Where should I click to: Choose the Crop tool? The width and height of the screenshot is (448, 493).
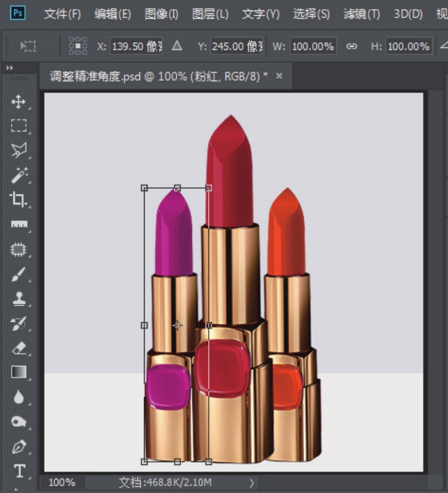(x=18, y=200)
